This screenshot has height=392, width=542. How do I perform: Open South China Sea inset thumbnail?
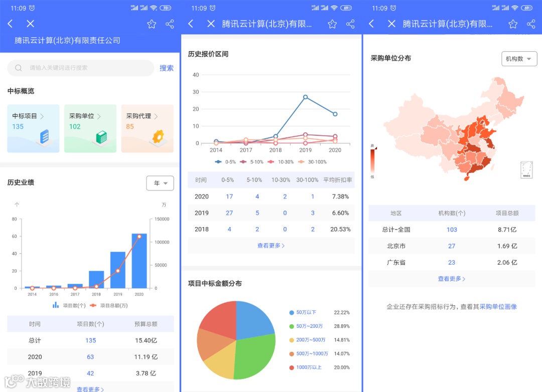[x=526, y=169]
